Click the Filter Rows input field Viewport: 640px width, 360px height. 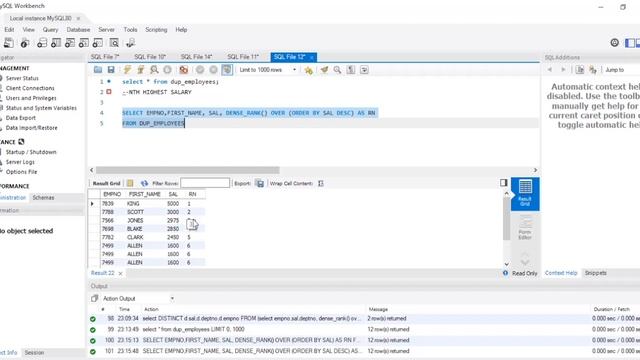pos(205,183)
